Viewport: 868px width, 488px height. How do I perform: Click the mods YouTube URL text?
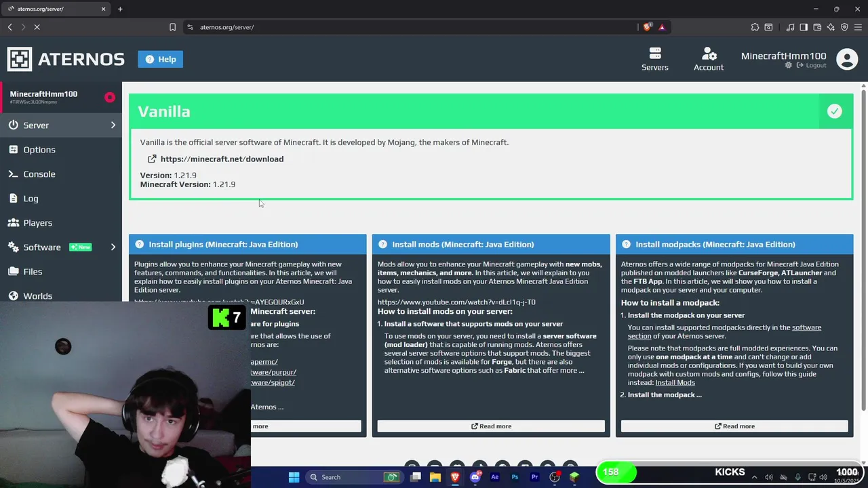tap(456, 302)
